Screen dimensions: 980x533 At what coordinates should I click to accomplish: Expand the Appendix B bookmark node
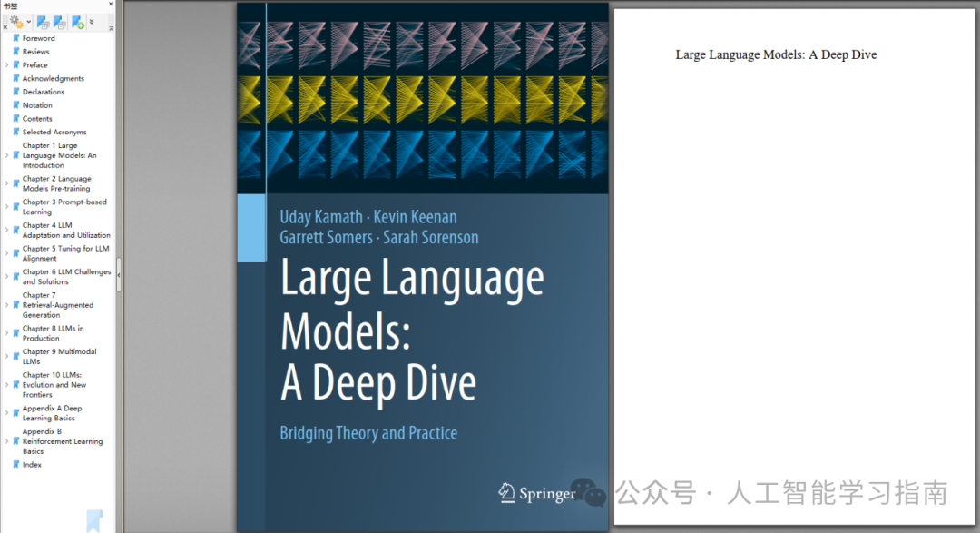coord(7,441)
